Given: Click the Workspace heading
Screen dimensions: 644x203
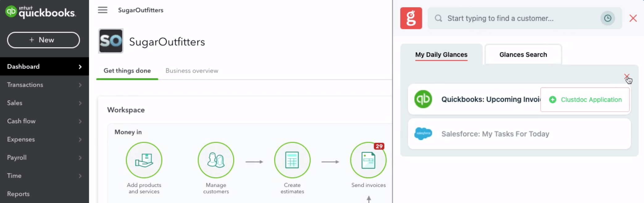Looking at the screenshot, I should tap(126, 110).
